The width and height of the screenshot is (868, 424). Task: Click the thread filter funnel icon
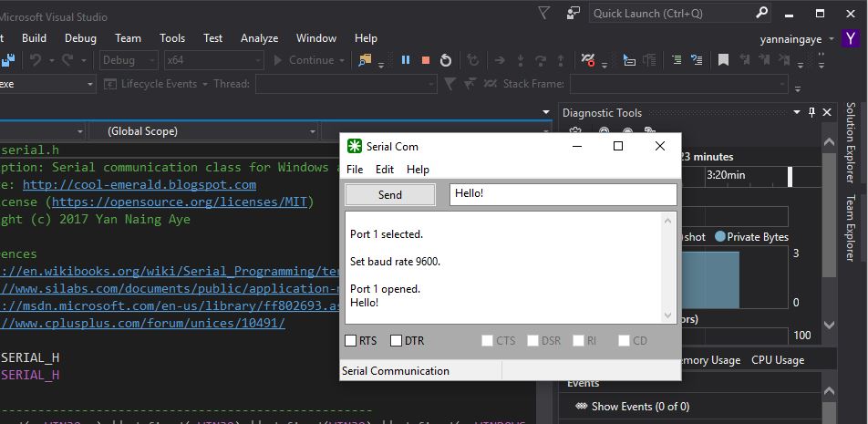[450, 84]
